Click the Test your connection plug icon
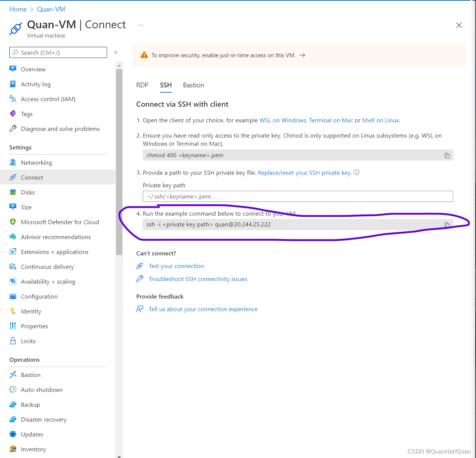 [x=140, y=266]
